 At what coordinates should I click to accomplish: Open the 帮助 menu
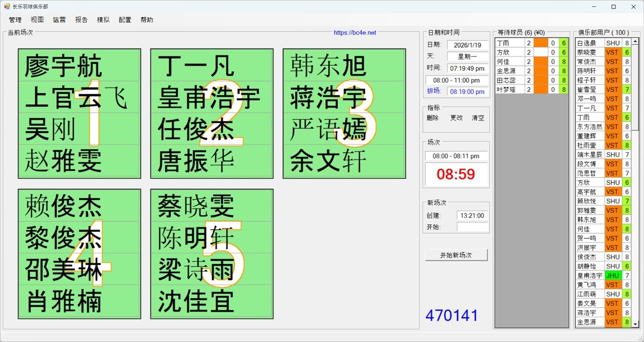147,20
